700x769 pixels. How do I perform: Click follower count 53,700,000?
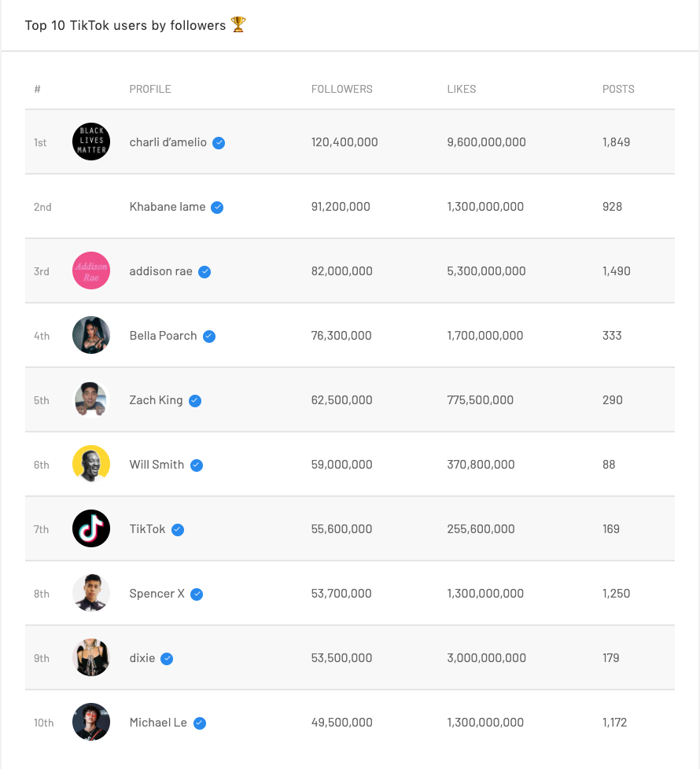tap(341, 594)
